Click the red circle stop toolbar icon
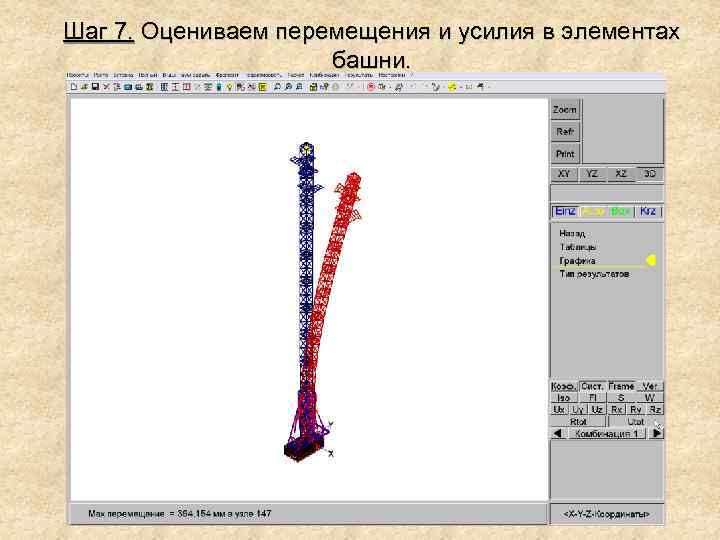The height and width of the screenshot is (540, 720). coord(371,86)
